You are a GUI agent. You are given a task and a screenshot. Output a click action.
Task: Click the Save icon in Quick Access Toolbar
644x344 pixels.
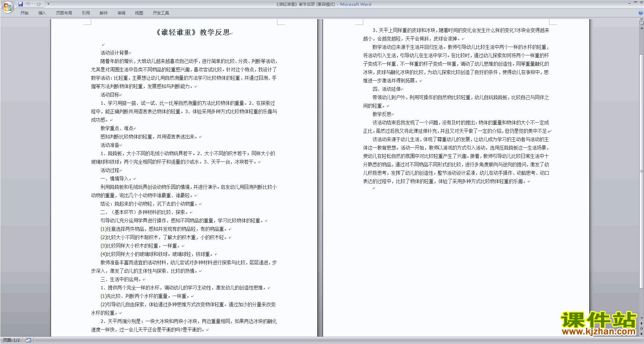pos(20,4)
